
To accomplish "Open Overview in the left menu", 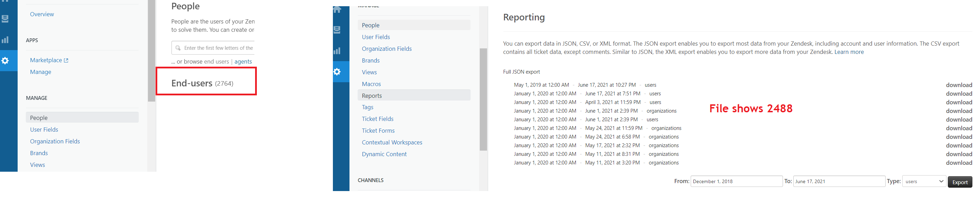I will click(42, 14).
